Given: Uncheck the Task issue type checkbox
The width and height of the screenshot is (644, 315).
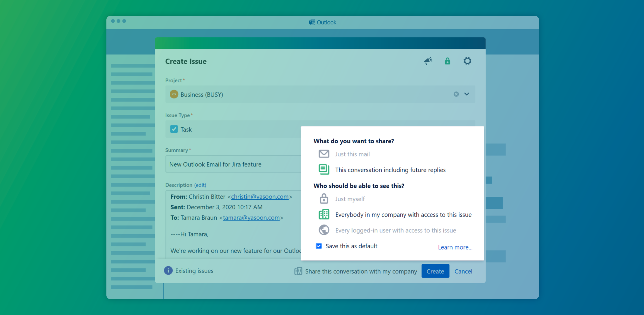Looking at the screenshot, I should click(x=174, y=129).
